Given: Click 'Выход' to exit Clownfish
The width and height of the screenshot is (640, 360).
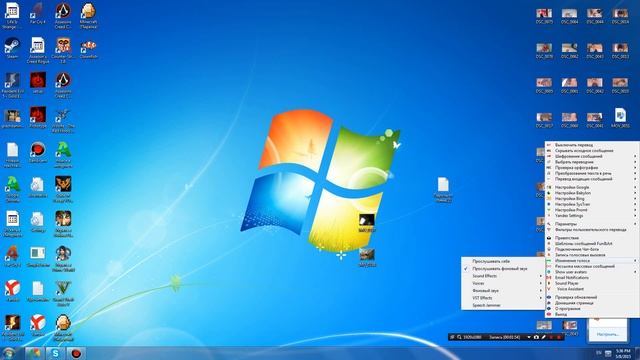Looking at the screenshot, I should click(x=592, y=315).
